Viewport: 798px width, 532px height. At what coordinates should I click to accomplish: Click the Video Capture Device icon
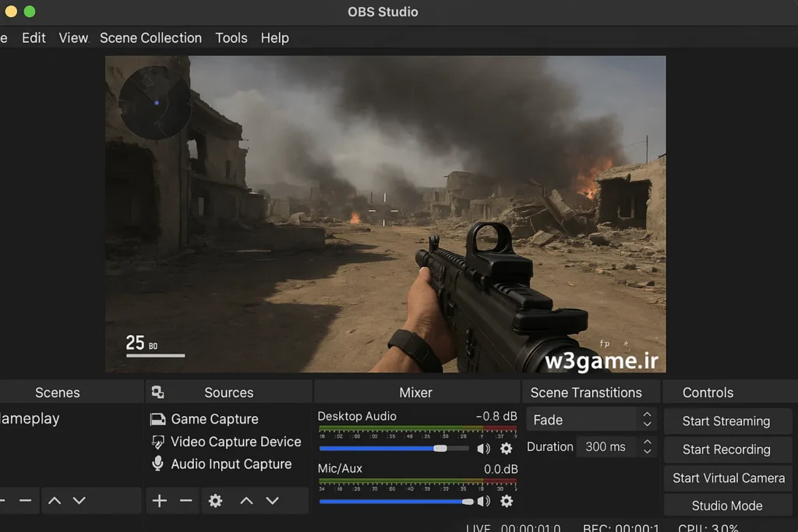click(157, 442)
